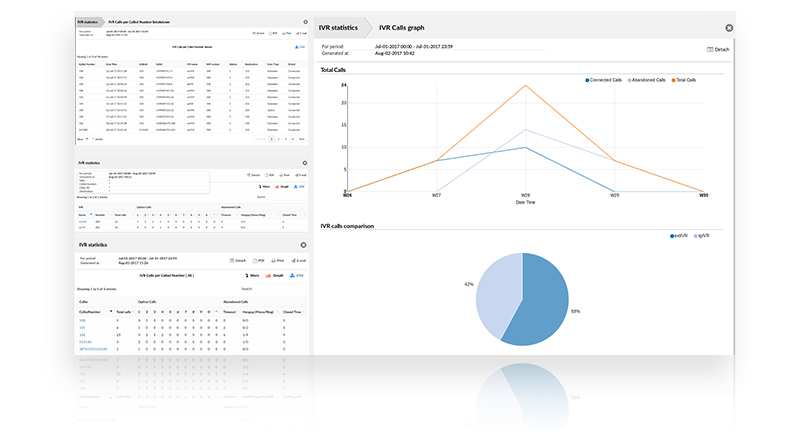E-mail the bottom IVR statistics report
Image resolution: width=800 pixels, height=435 pixels.
[298, 261]
